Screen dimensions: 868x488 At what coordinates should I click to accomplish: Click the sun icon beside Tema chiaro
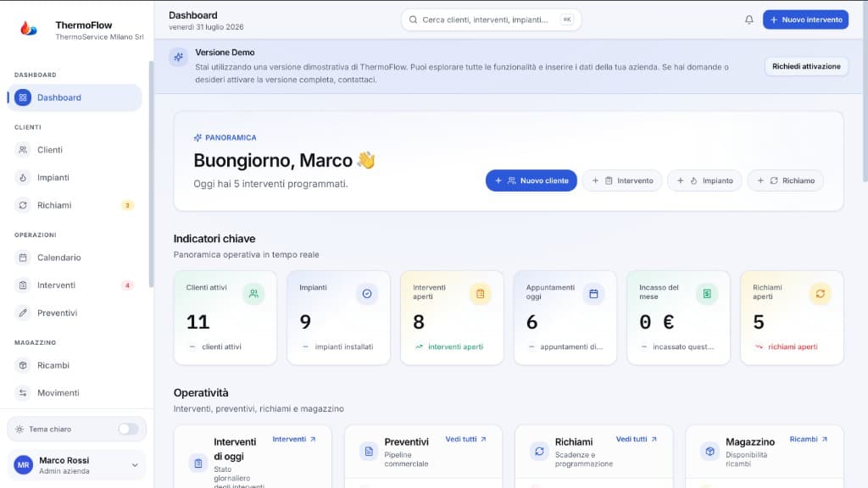[x=19, y=430]
